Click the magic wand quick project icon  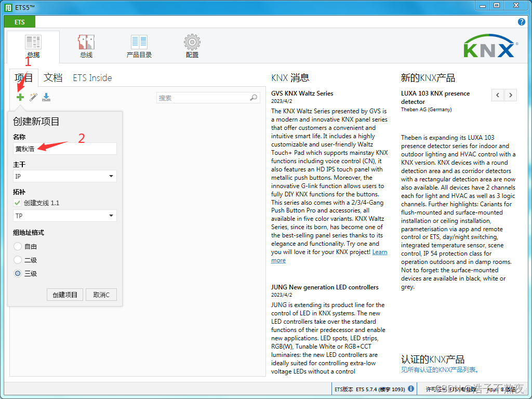click(x=33, y=97)
